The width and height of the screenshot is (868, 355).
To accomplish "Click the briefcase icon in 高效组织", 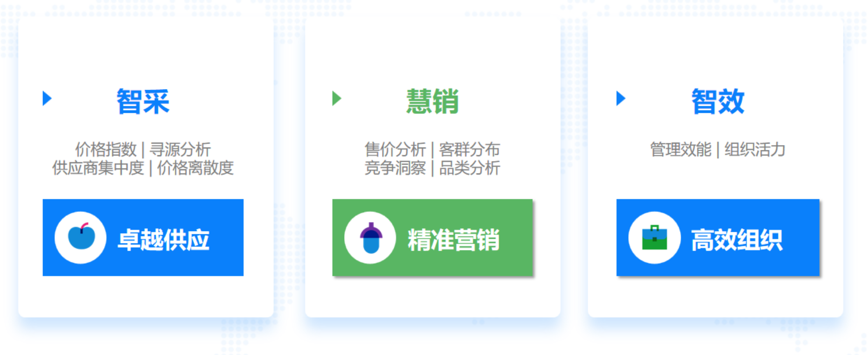I will click(654, 238).
